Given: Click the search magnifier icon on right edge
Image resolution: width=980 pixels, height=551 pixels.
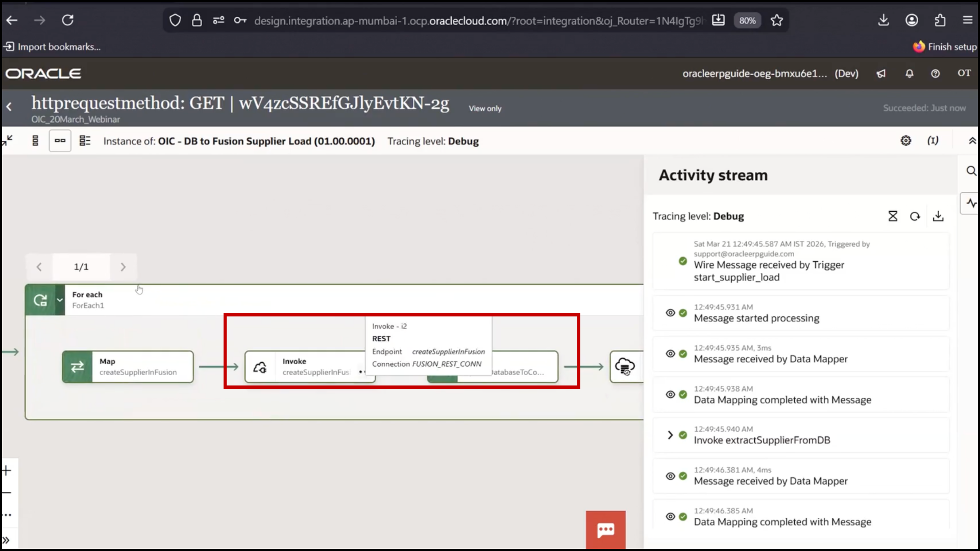Looking at the screenshot, I should tap(971, 171).
